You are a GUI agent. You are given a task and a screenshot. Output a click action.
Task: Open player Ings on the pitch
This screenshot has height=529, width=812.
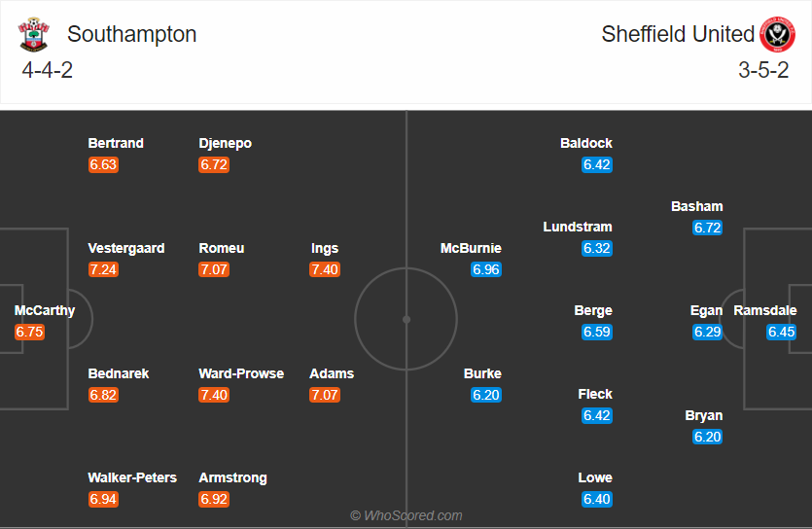(x=325, y=248)
